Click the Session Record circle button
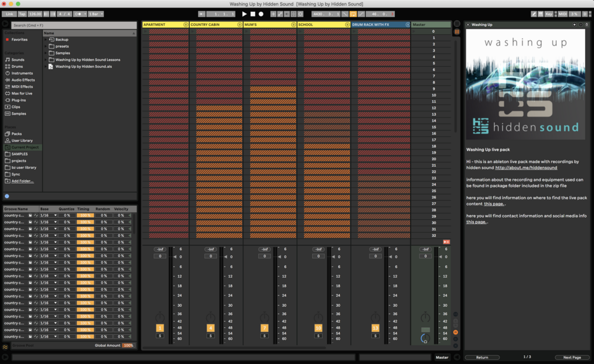 pos(300,14)
